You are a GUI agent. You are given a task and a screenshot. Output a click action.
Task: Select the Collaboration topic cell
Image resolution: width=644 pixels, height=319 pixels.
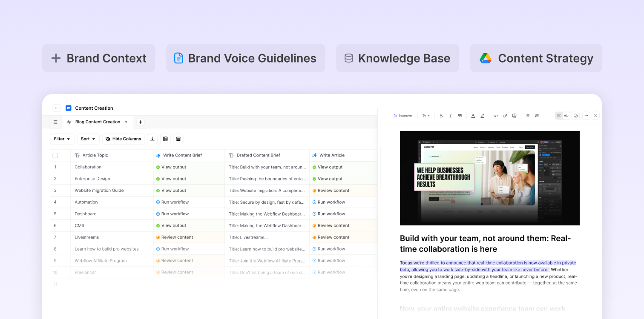coord(112,167)
